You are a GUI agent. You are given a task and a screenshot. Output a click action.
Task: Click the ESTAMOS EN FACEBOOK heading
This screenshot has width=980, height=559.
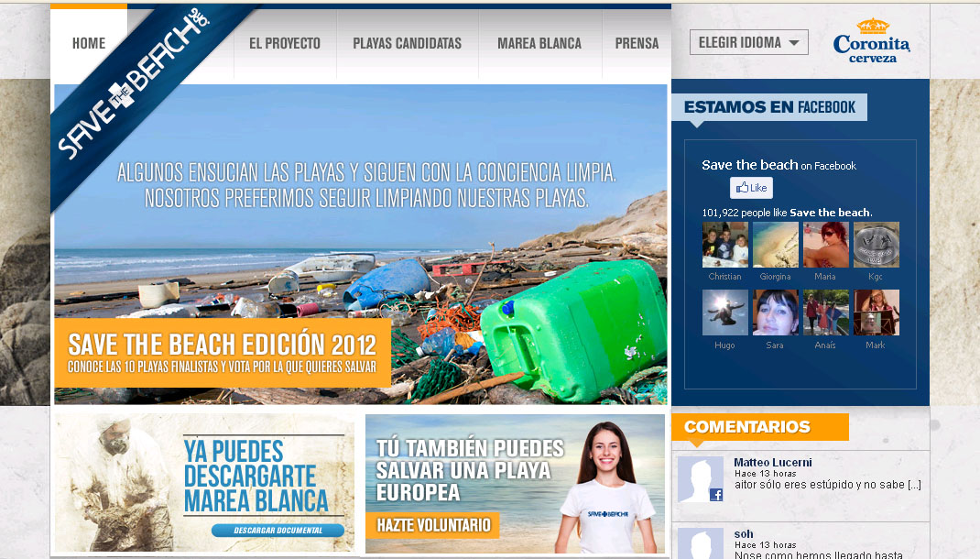769,107
